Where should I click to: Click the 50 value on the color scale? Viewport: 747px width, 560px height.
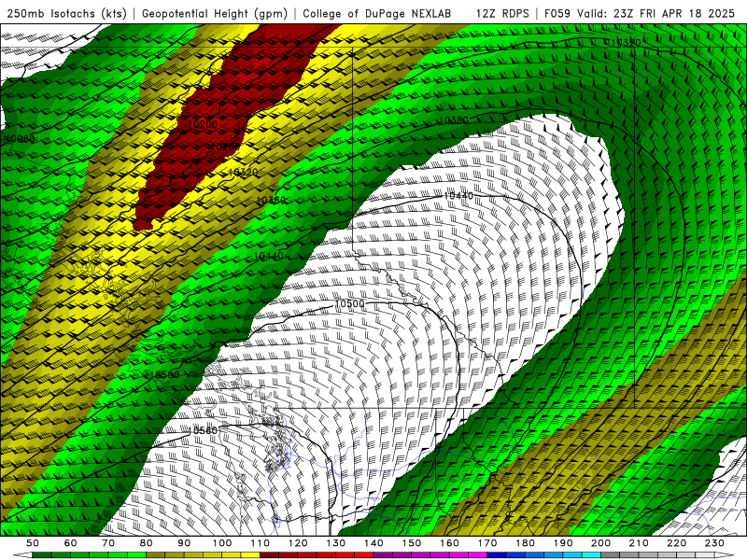click(32, 543)
